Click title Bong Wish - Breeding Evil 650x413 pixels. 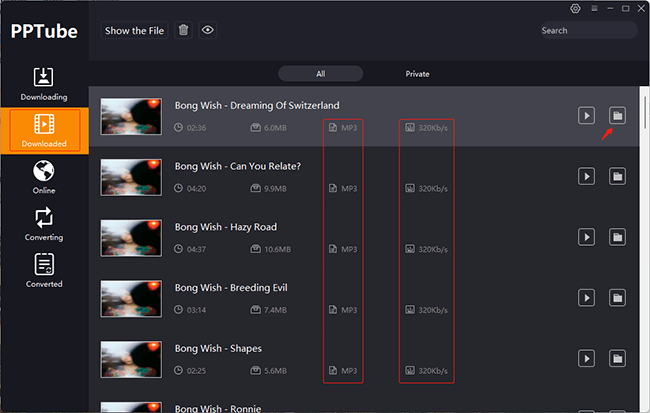(231, 288)
